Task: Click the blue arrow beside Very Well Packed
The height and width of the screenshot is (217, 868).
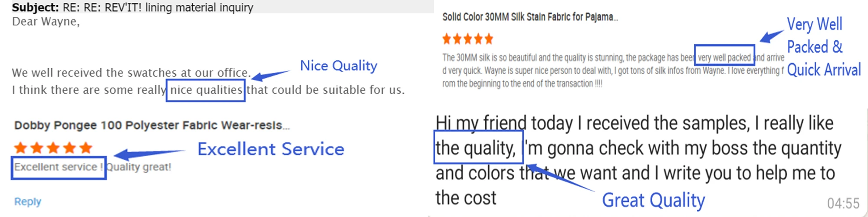Action: (x=772, y=36)
